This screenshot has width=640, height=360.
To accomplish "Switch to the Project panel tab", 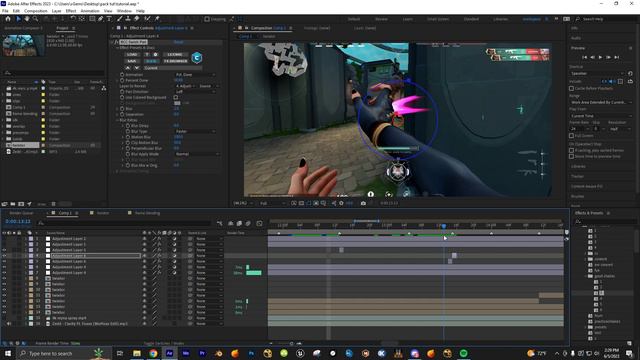I will tap(62, 28).
